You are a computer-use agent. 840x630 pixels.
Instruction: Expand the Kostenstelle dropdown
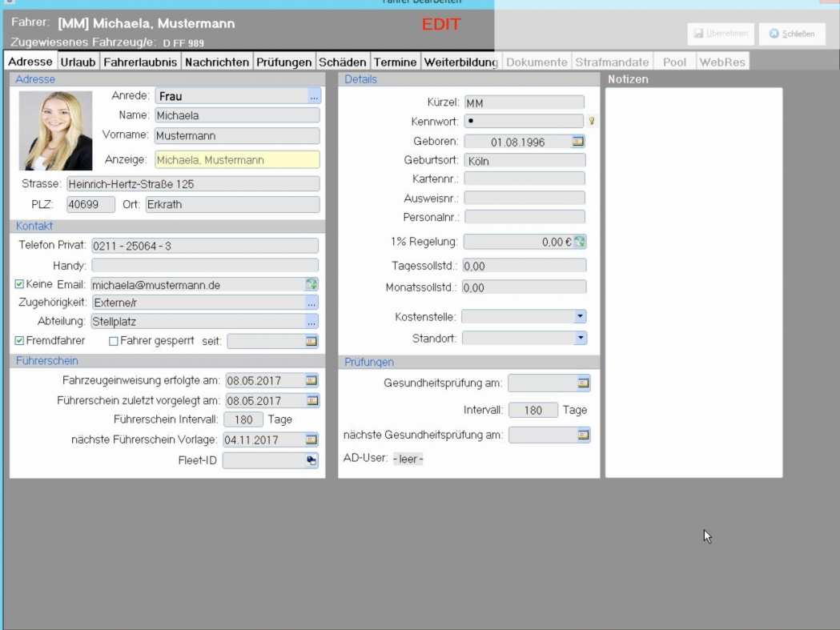point(581,317)
